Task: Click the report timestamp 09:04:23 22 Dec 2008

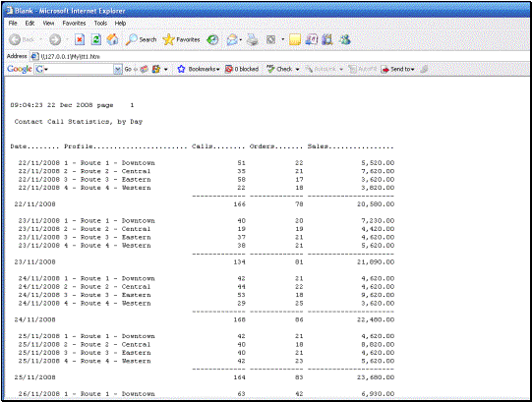Action: click(x=51, y=105)
